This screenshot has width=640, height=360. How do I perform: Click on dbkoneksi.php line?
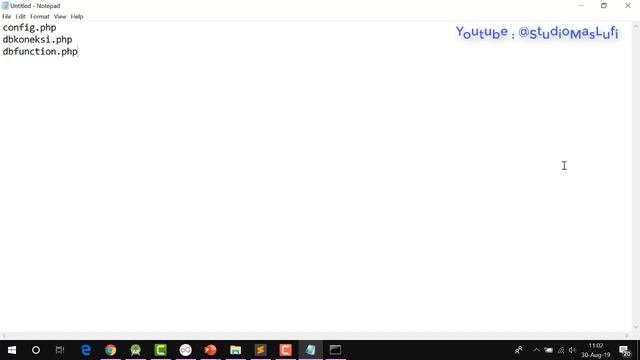(37, 40)
